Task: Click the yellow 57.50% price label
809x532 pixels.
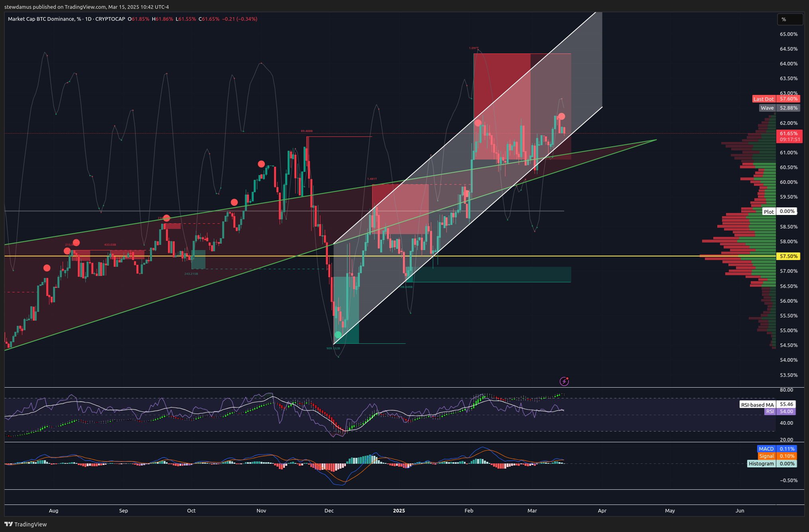Action: (x=789, y=256)
